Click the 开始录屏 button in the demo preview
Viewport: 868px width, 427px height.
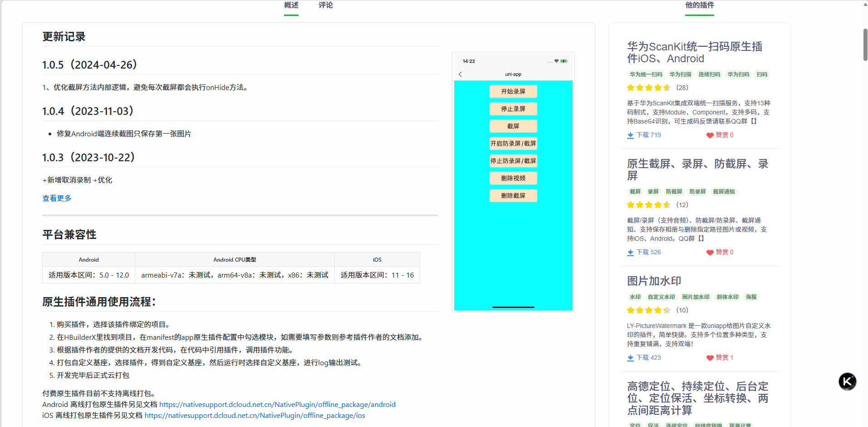[513, 91]
